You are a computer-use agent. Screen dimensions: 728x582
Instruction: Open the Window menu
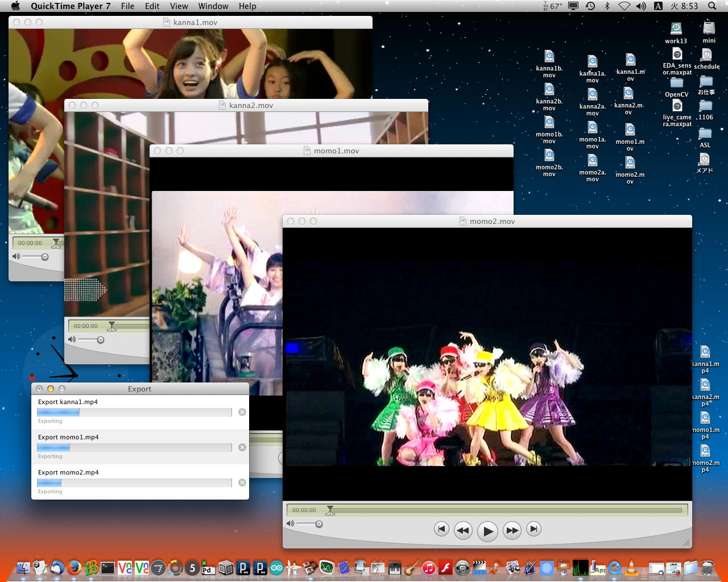213,6
